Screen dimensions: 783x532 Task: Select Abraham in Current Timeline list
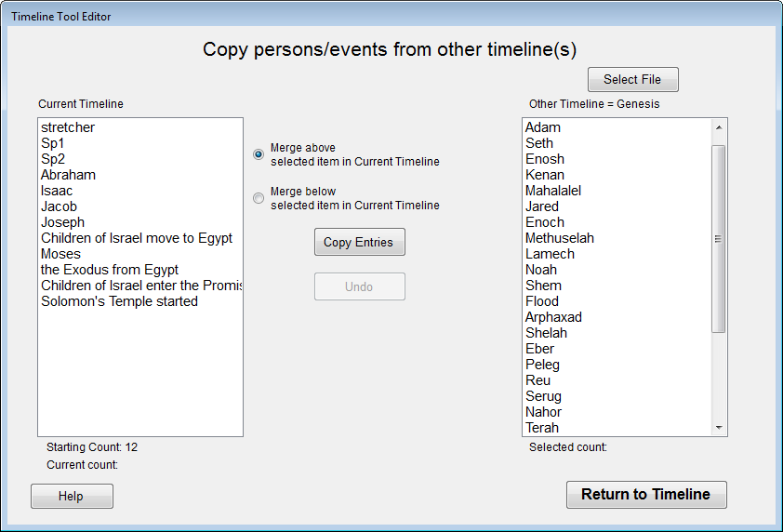coord(68,175)
